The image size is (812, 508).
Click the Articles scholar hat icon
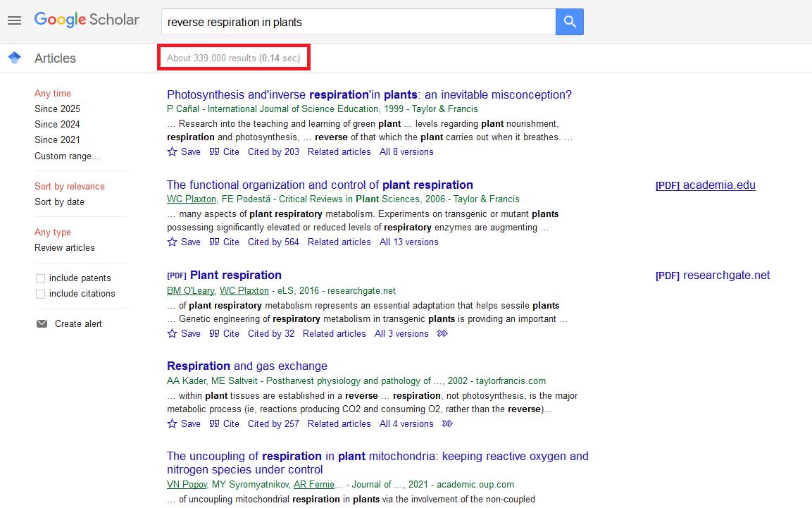[x=14, y=58]
